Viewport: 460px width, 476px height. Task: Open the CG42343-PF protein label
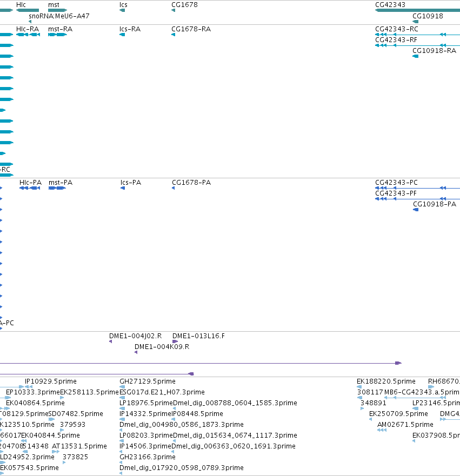396,193
